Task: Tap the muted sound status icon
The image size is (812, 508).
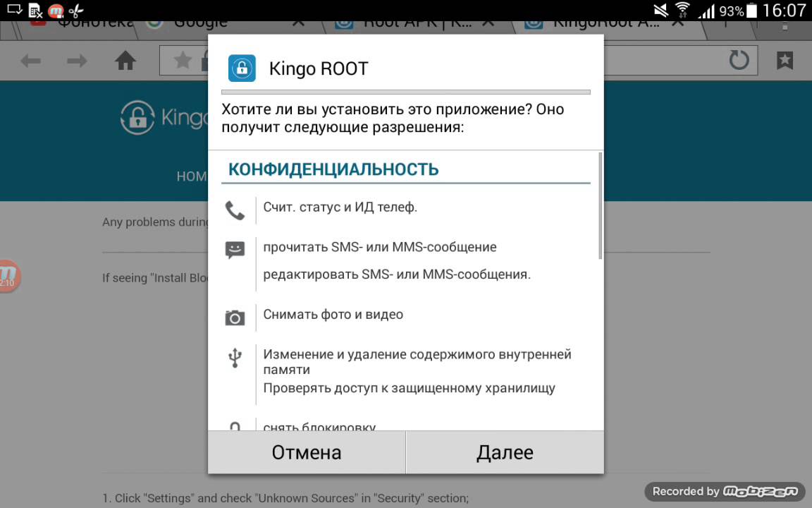Action: 660,10
